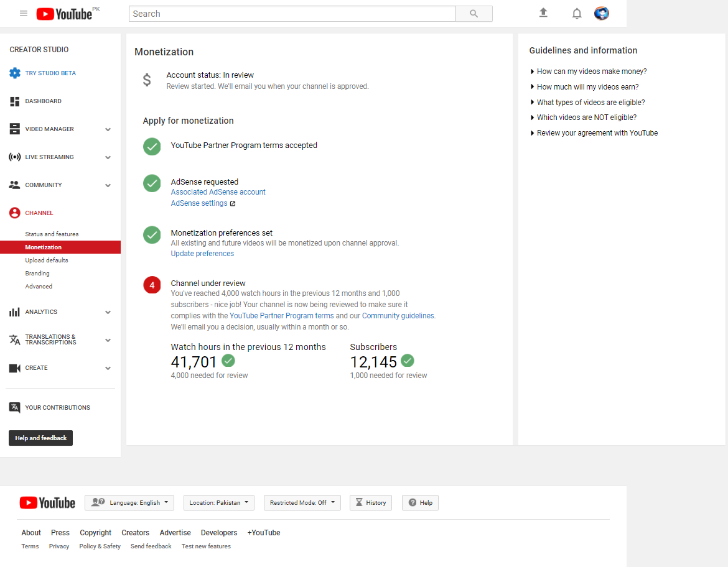Click the Try Studio Beta gear icon
The image size is (728, 567).
[x=15, y=73]
